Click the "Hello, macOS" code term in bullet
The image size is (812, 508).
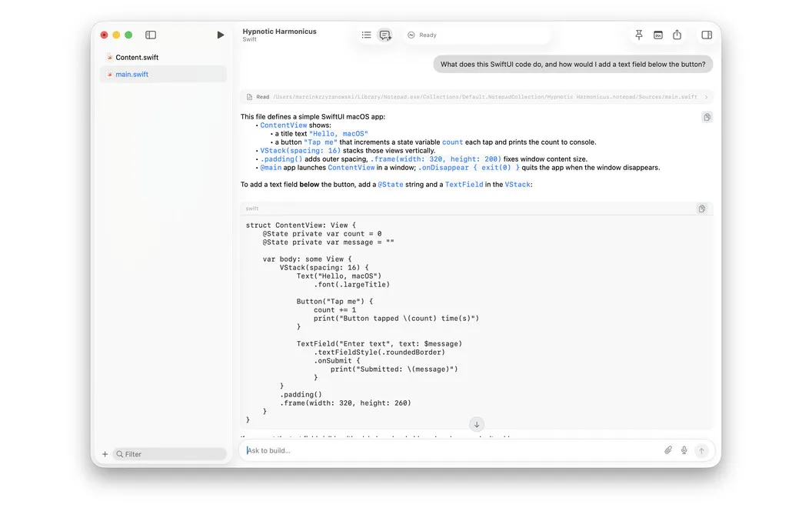[338, 134]
